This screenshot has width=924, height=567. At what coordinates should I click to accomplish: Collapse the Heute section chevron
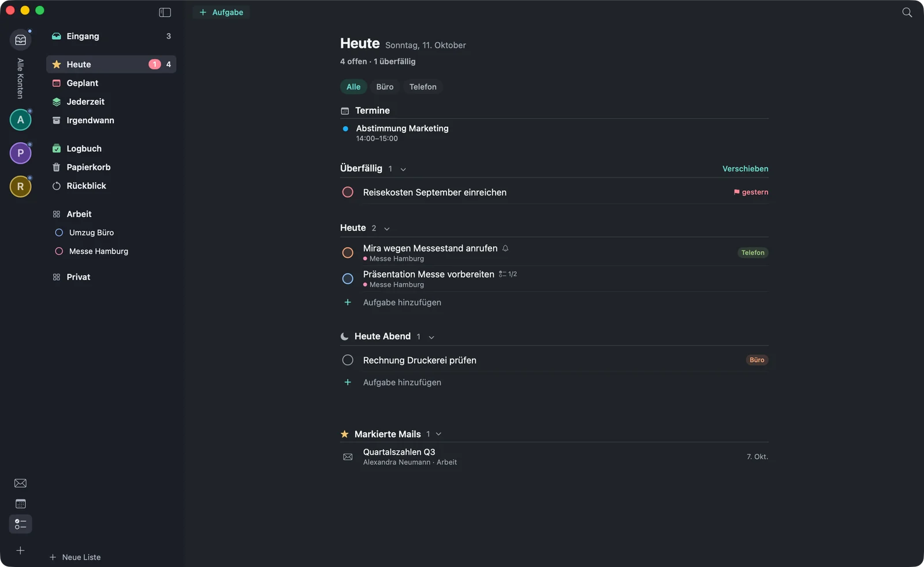(387, 229)
